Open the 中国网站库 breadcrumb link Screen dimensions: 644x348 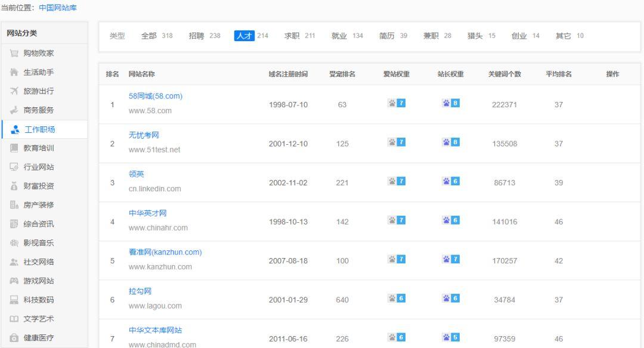[57, 8]
